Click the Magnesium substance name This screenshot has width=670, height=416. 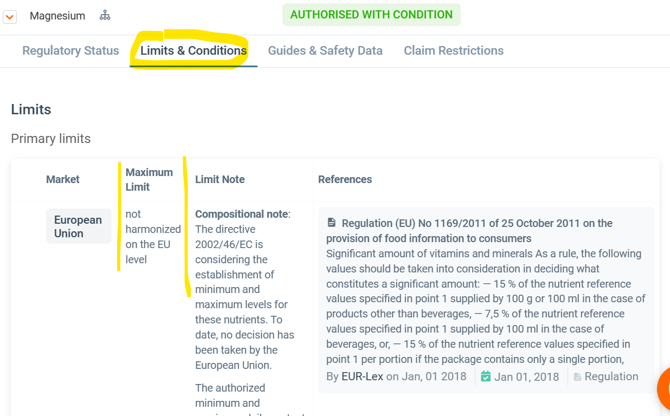click(57, 16)
